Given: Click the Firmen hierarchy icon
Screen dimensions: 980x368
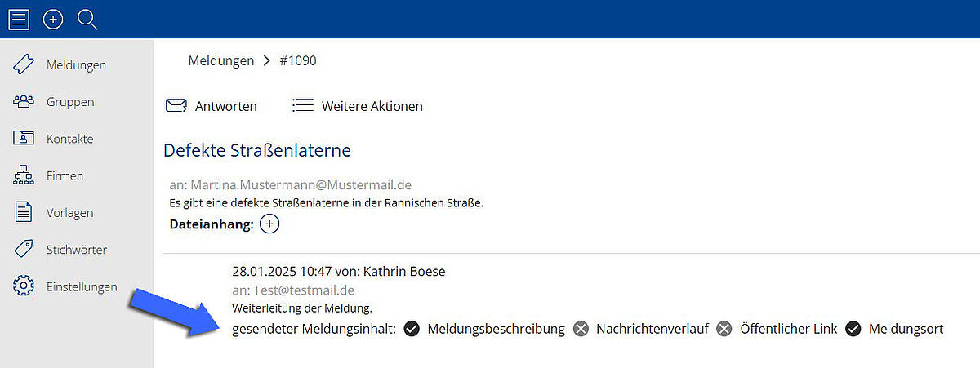Looking at the screenshot, I should pyautogui.click(x=24, y=175).
